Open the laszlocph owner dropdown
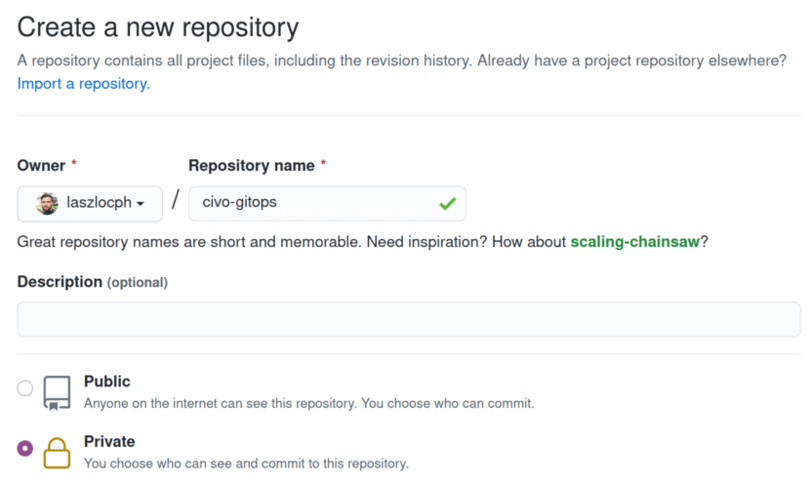 pos(90,204)
